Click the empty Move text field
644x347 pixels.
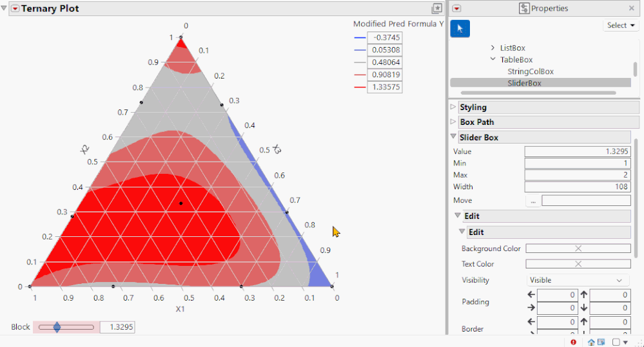[x=586, y=201]
